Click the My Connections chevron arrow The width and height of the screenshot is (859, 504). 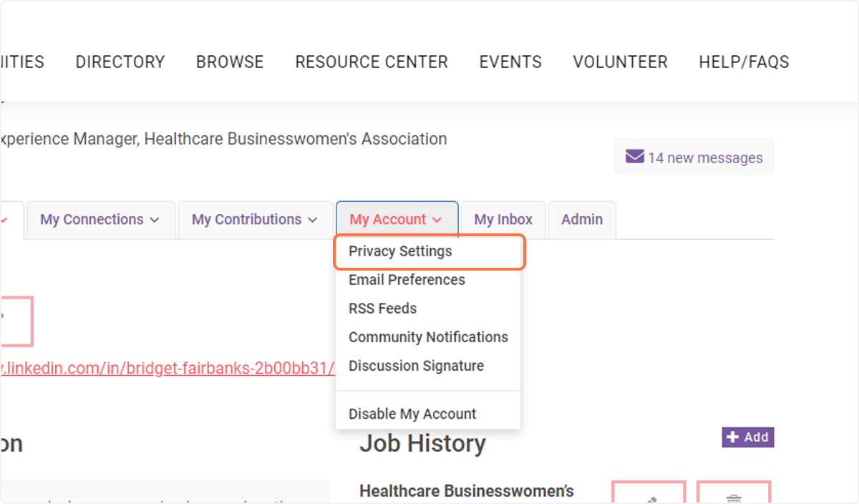coord(155,220)
